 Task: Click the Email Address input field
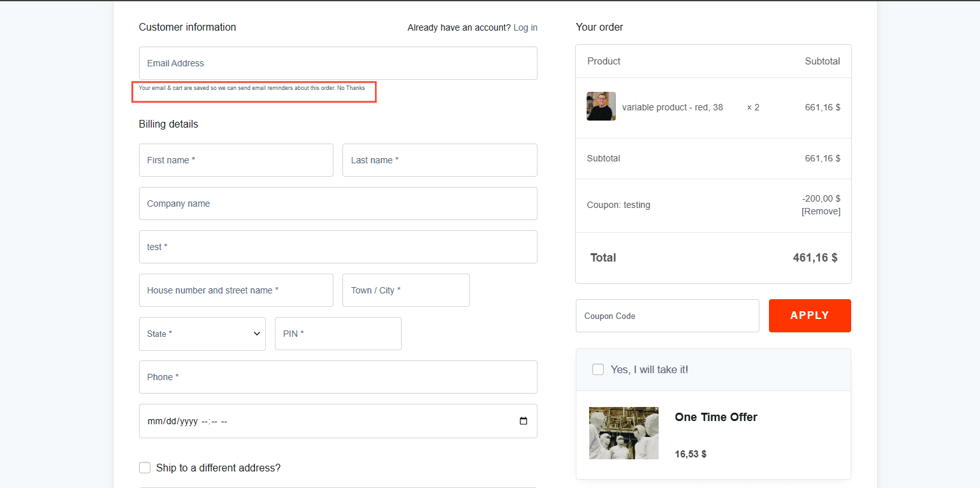pos(338,63)
